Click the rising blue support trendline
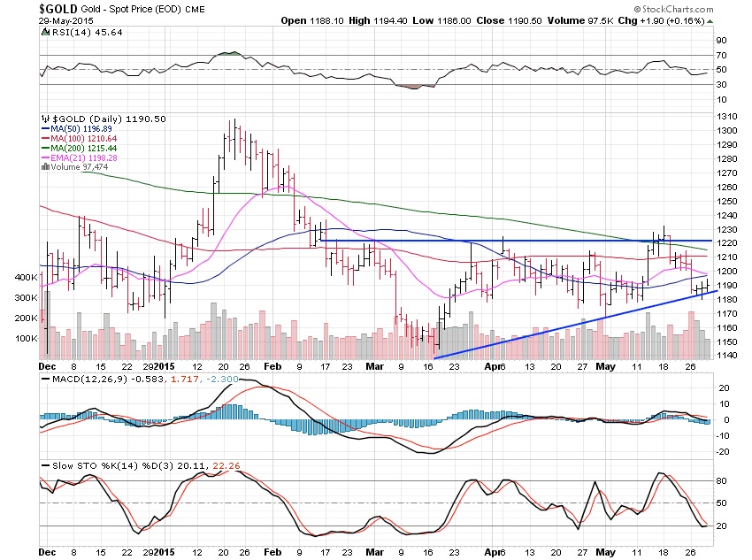Screen dimensions: 752x560 tap(576, 325)
